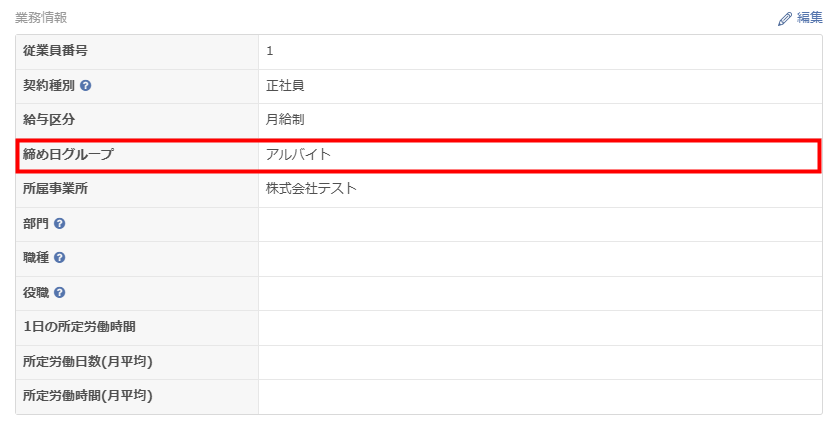Click the 業務情報 section heading

pos(41,18)
